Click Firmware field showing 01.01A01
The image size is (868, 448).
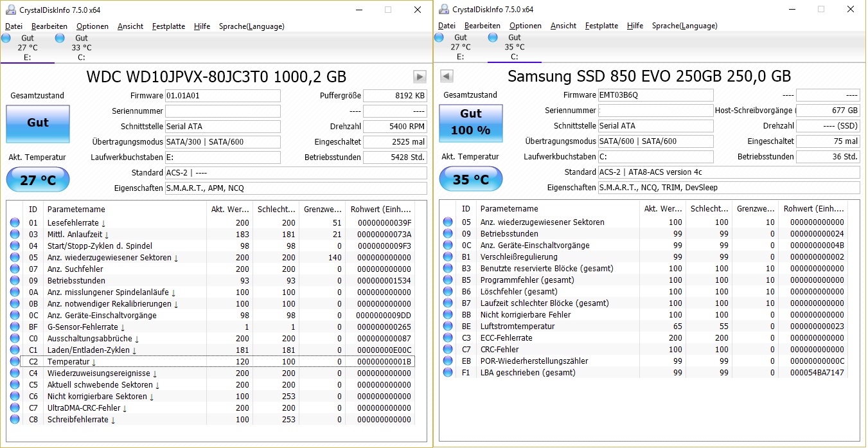(x=223, y=96)
